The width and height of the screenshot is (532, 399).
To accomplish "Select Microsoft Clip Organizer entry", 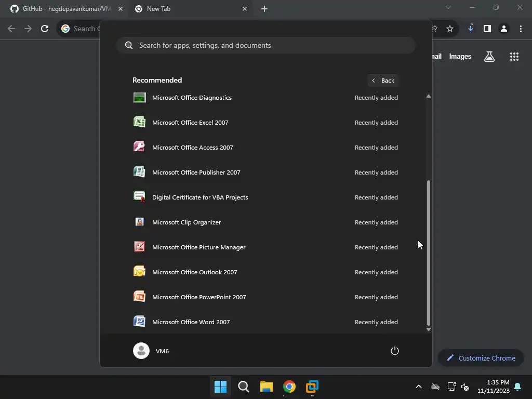I will pos(265,222).
